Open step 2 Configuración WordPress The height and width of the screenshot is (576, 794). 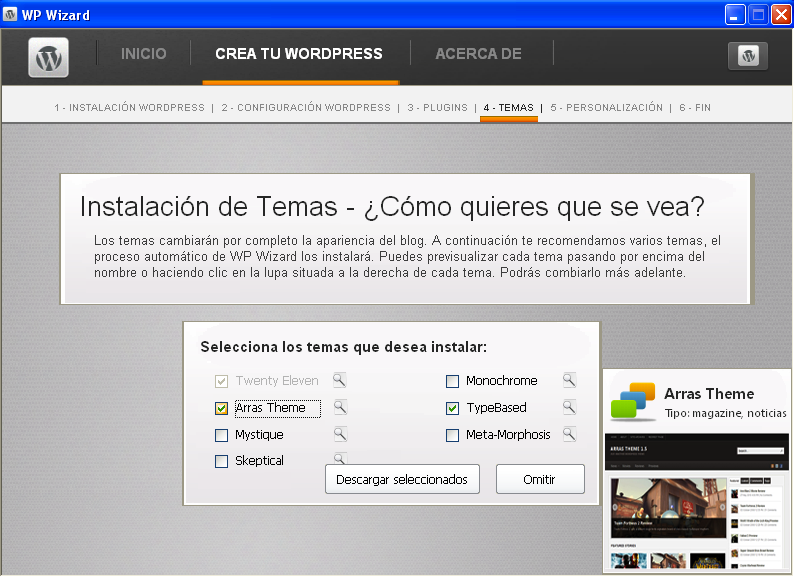(x=306, y=107)
